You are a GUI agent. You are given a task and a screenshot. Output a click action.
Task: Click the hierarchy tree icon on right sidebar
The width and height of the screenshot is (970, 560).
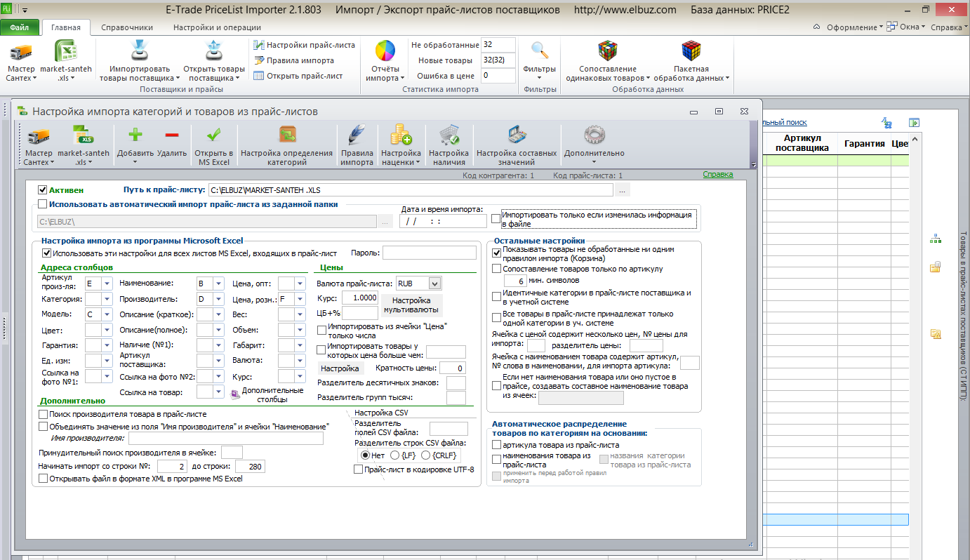(935, 239)
